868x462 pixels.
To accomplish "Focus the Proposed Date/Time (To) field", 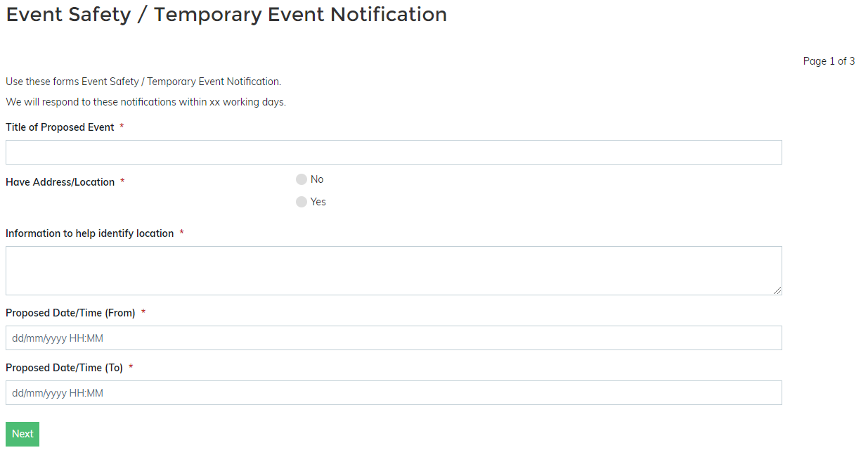I will tap(394, 393).
